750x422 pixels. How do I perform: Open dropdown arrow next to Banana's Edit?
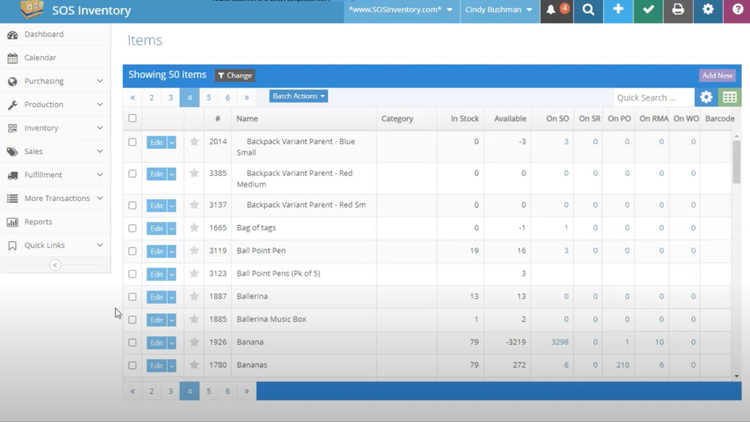click(x=172, y=343)
